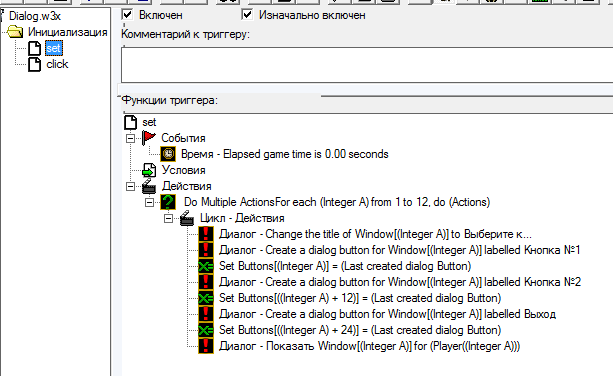This screenshot has height=376, width=613.
Task: Select 'Показать Window[(Integer A)]' action text
Action: pyautogui.click(x=369, y=346)
